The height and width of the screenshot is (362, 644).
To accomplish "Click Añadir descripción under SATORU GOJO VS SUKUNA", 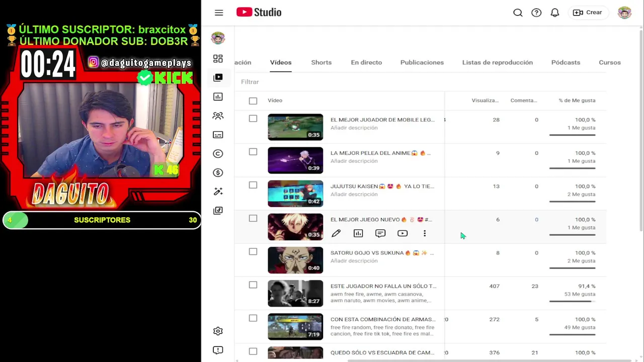I will [x=354, y=261].
